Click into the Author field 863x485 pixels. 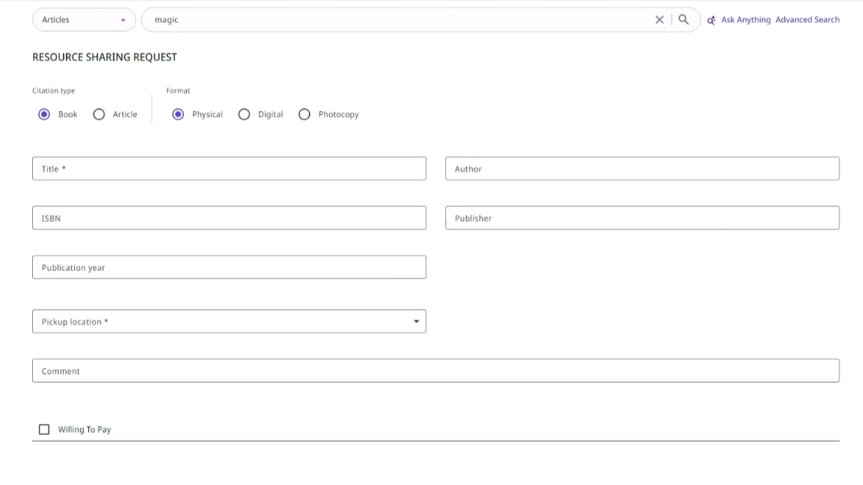click(x=641, y=169)
